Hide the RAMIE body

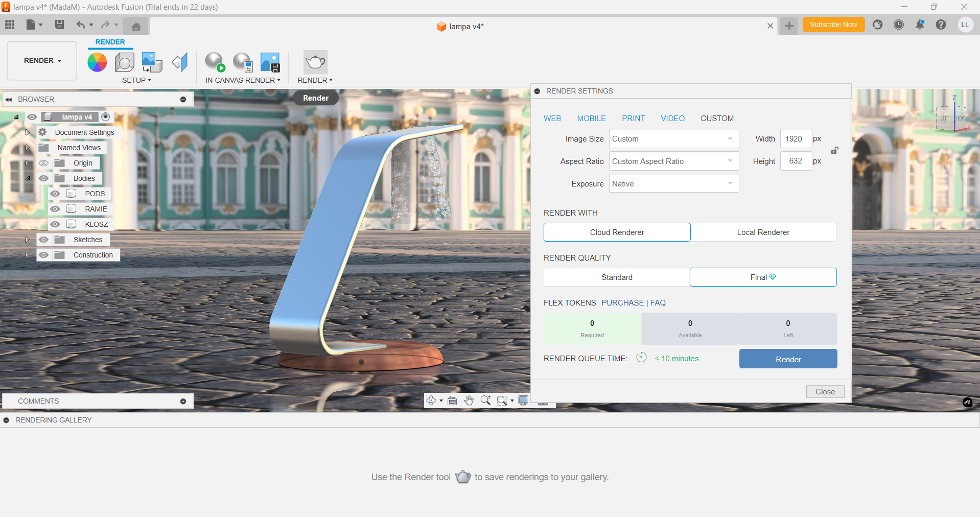(x=55, y=209)
